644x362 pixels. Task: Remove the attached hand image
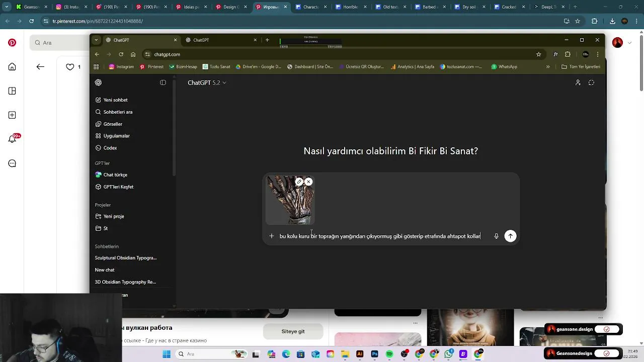308,182
